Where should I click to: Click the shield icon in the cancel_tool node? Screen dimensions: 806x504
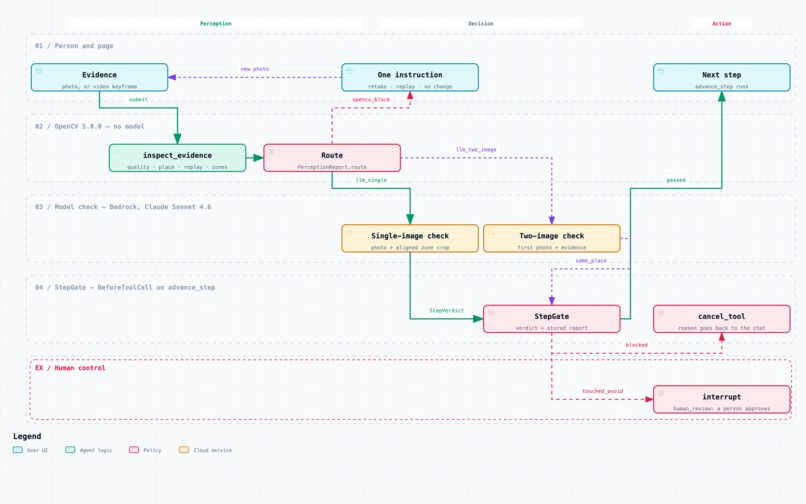pyautogui.click(x=661, y=313)
